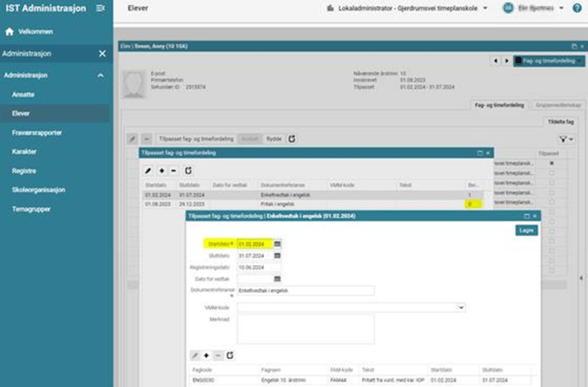Expand the VMM-kode dropdown

[462, 308]
